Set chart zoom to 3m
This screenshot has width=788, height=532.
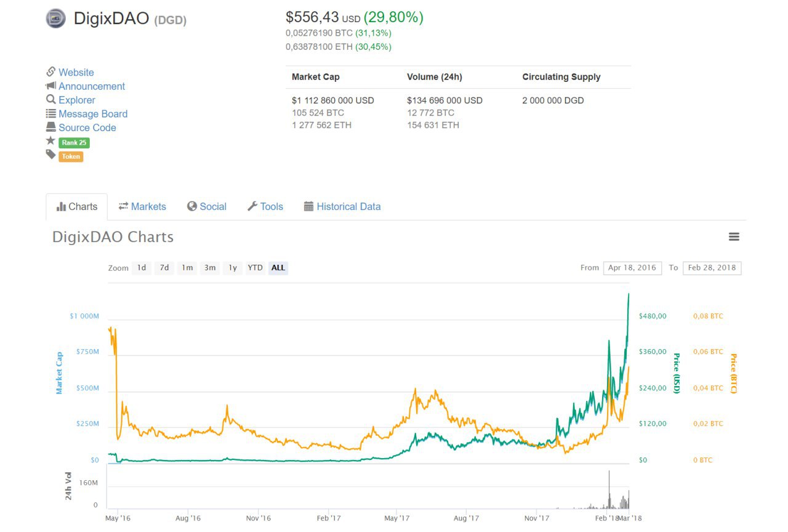pos(210,268)
